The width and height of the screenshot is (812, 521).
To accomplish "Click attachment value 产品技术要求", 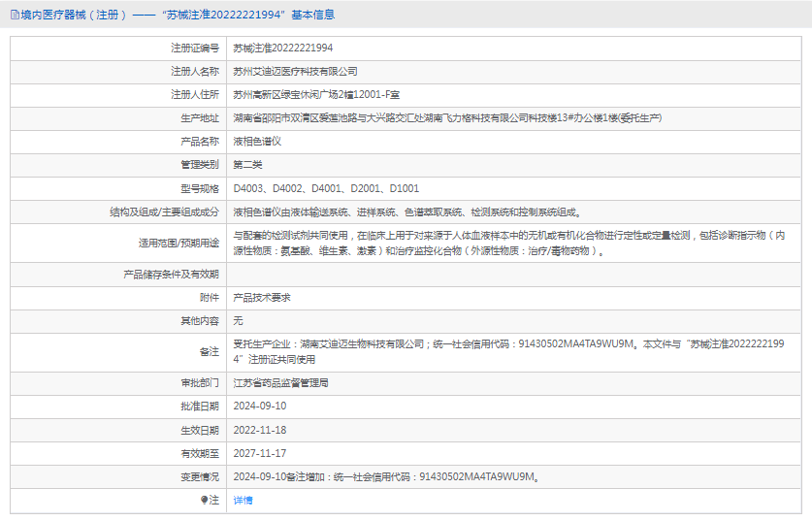I will click(262, 298).
